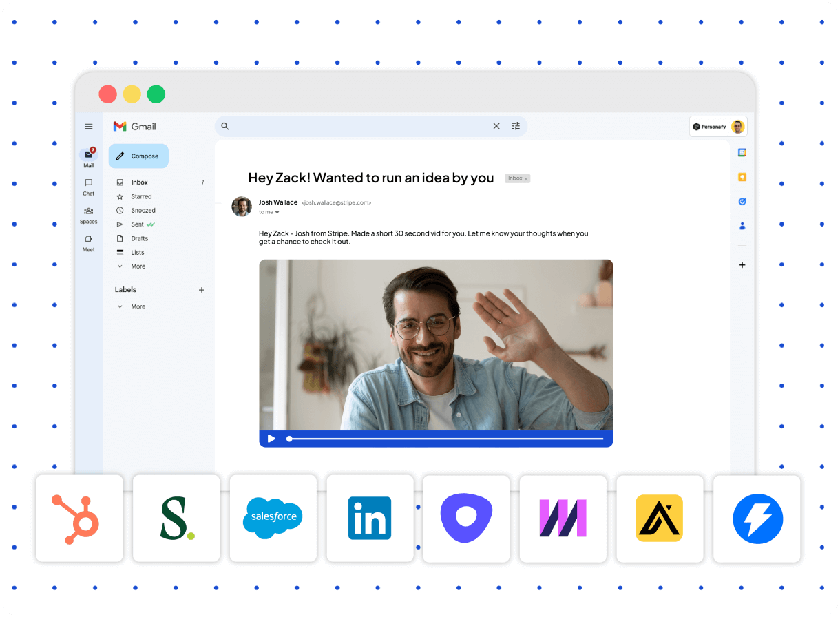Click the yellow A logo tile

660,519
